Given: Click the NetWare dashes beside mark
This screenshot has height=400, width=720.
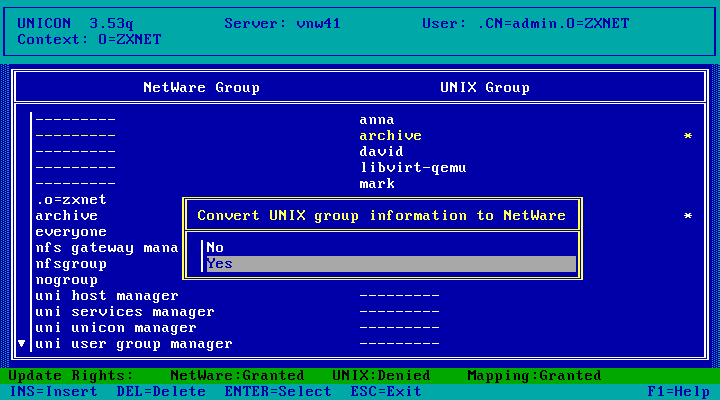Looking at the screenshot, I should (75, 184).
